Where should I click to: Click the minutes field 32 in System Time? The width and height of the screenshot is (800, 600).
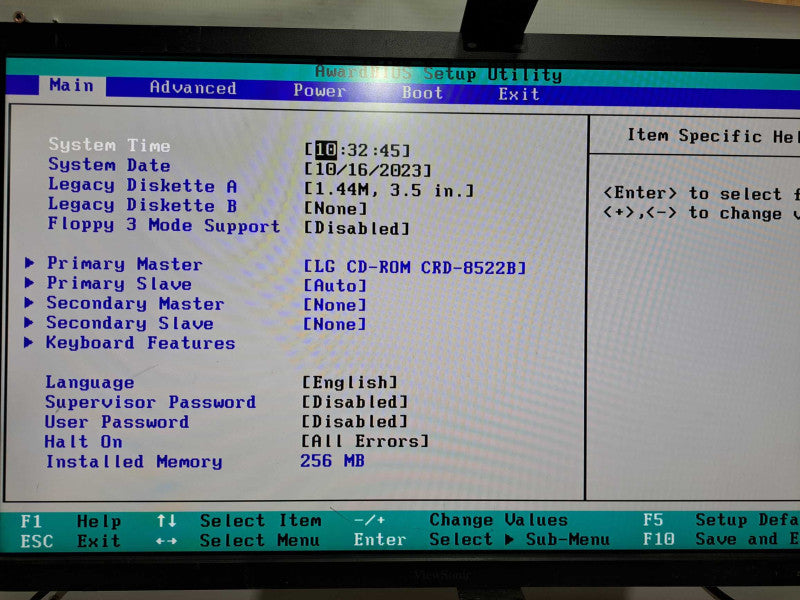[x=357, y=150]
